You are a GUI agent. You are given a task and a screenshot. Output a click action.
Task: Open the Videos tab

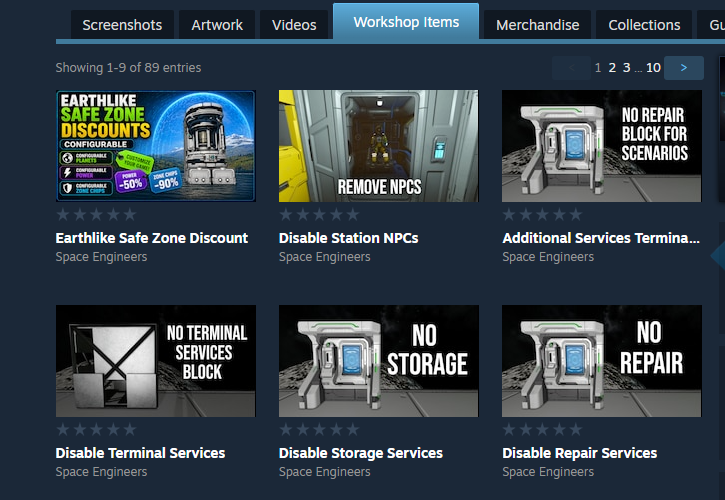[x=294, y=25]
